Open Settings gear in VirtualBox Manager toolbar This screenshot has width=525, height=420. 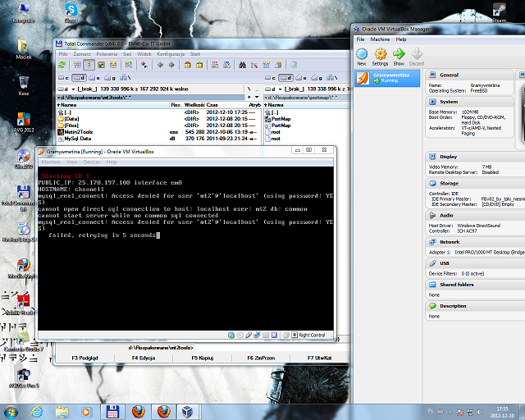(380, 57)
